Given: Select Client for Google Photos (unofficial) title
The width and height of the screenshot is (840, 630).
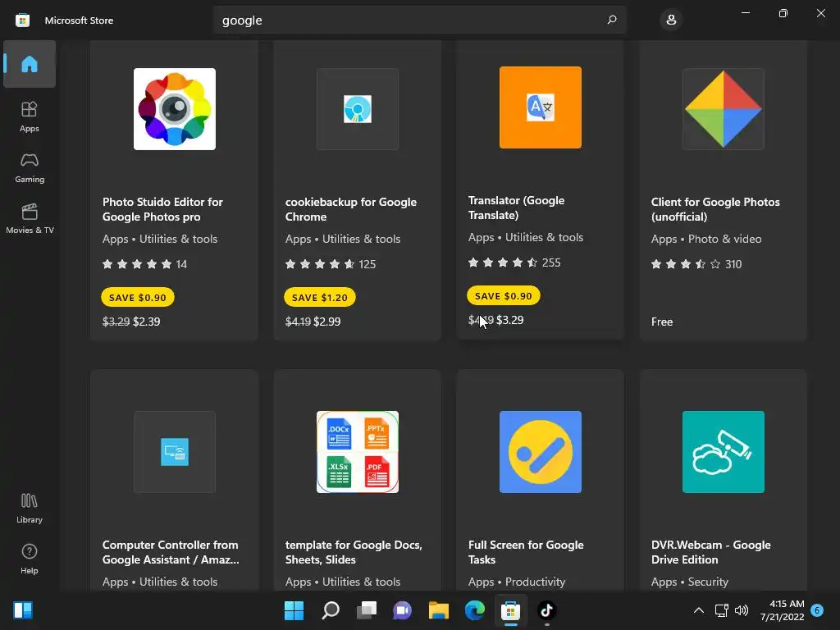Looking at the screenshot, I should coord(715,209).
